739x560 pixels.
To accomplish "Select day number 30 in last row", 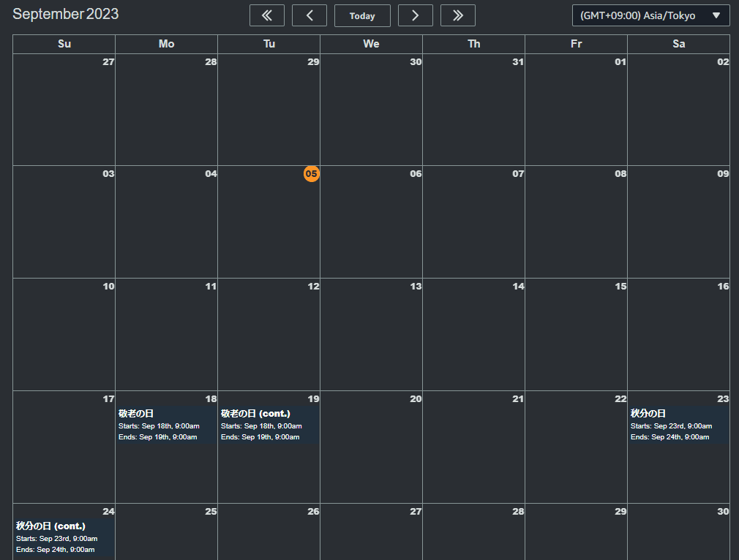I will pos(723,512).
